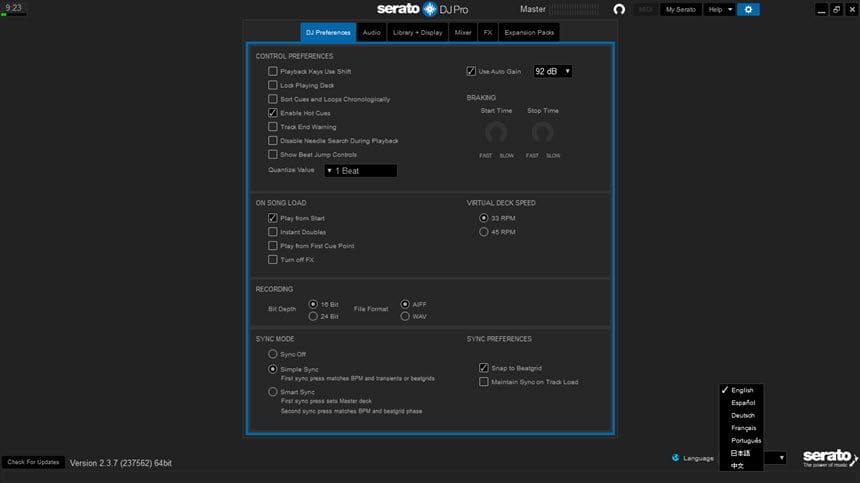Open the Library + Display tab
860x483 pixels.
(417, 32)
